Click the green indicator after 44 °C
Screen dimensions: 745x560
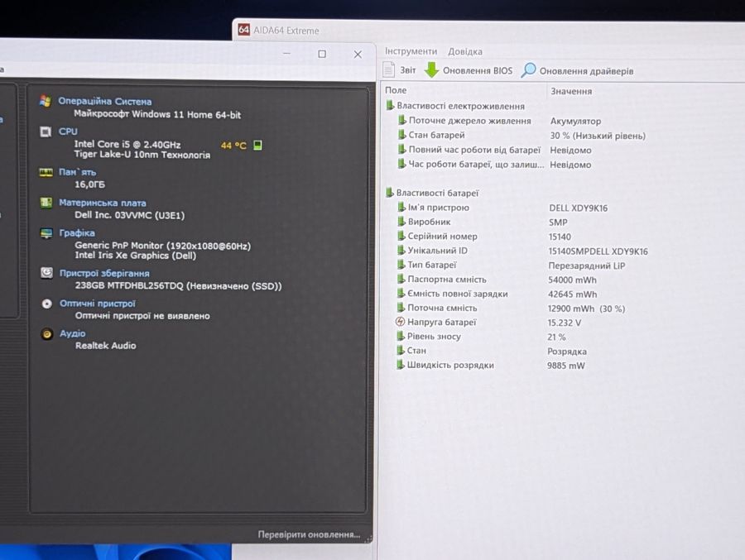[257, 145]
